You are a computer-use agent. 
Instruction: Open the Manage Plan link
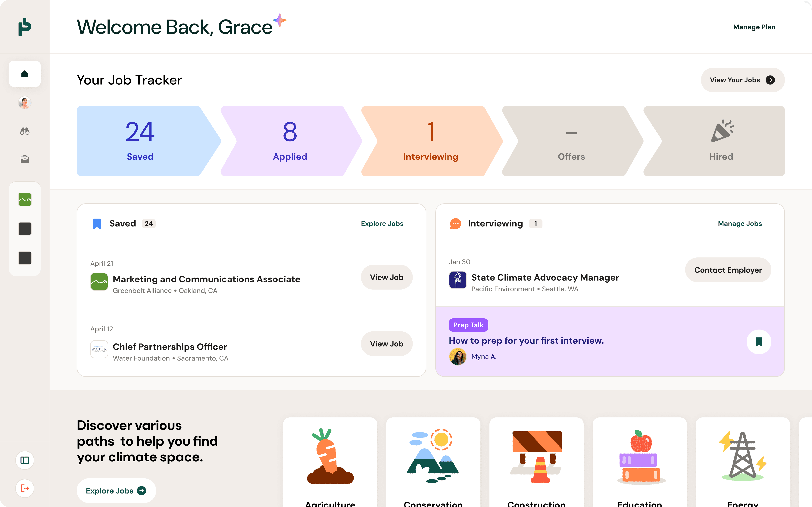point(754,27)
